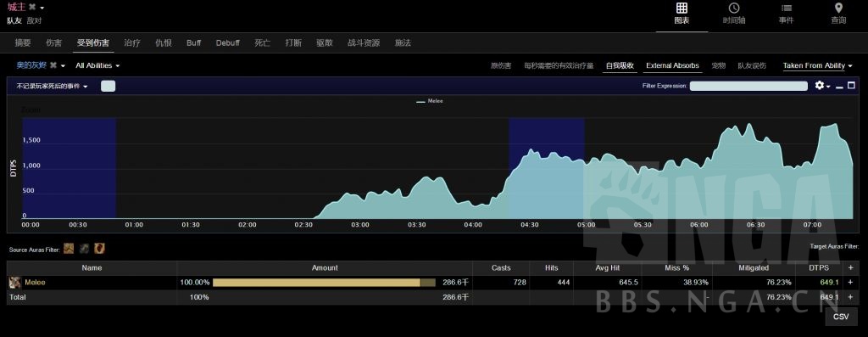Click the third Source Auras Filter shield icon

click(99, 249)
